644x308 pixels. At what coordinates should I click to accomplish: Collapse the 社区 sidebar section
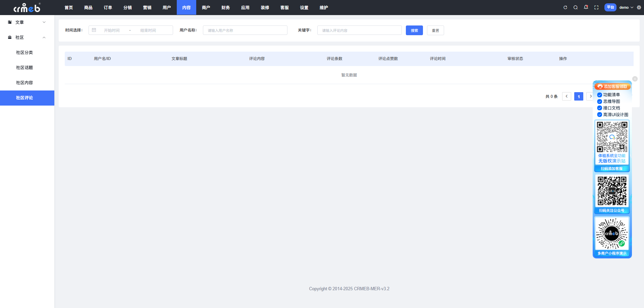tap(27, 38)
